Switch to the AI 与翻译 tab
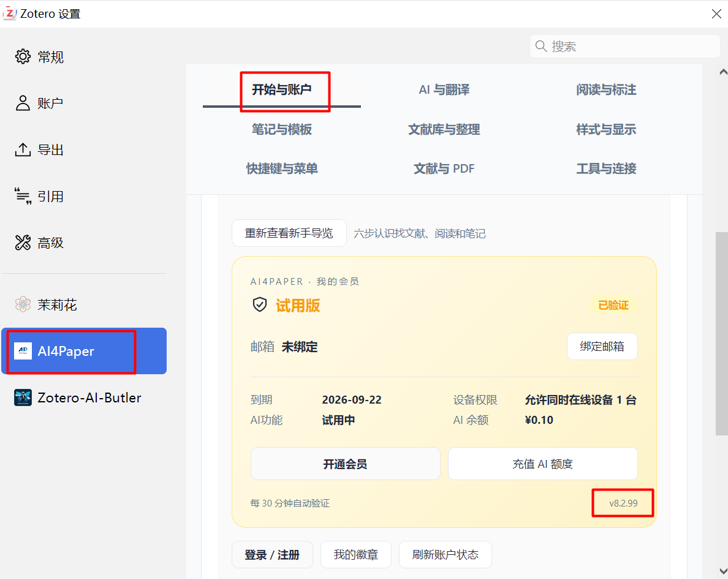 pos(444,89)
